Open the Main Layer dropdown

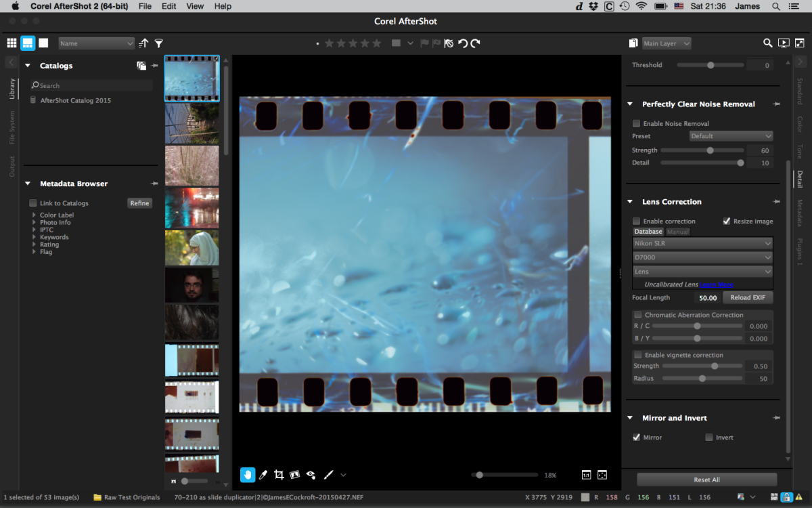pyautogui.click(x=667, y=43)
